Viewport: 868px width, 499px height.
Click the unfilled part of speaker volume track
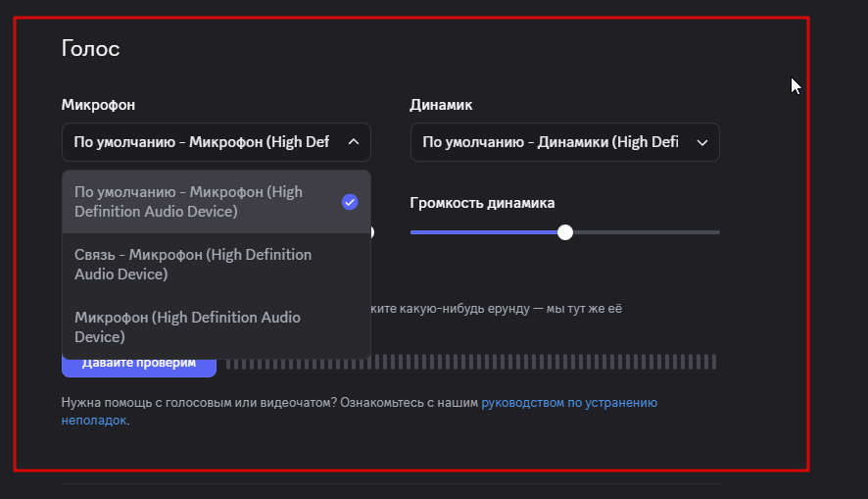tap(646, 232)
